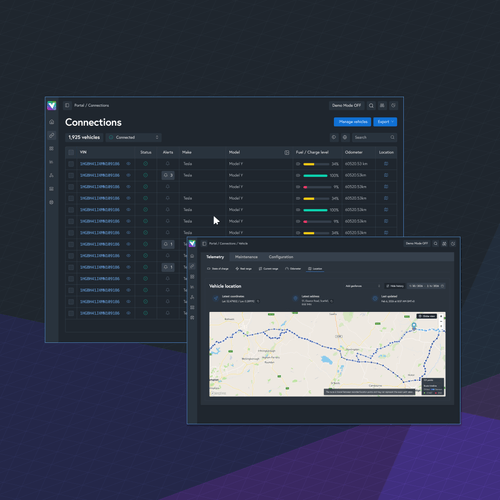Select the State of charge sub-tab
500x500 pixels.
218,269
